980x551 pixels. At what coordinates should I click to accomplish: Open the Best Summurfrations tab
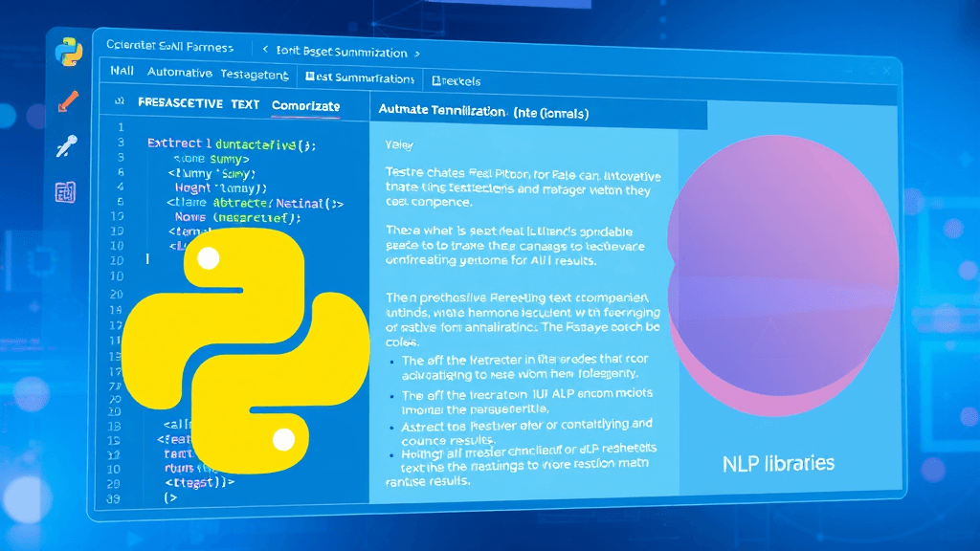tap(360, 78)
